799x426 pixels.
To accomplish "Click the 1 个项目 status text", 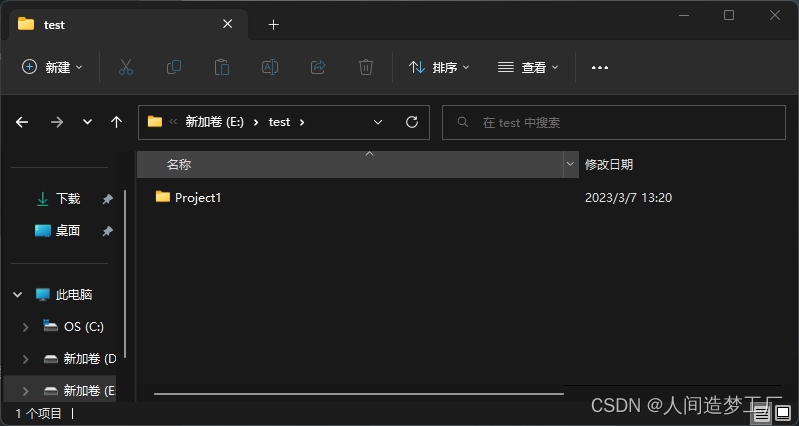I will coord(39,414).
